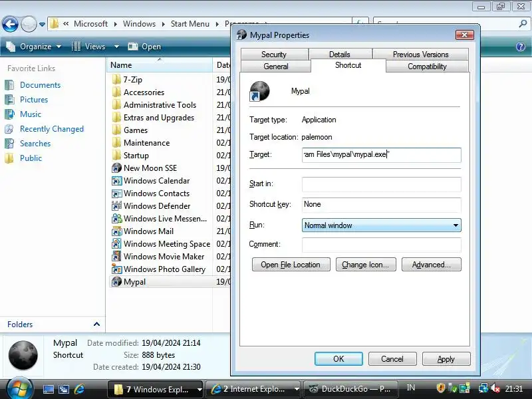The image size is (532, 399).
Task: Click the 7-Zip folder icon in the list
Action: (116, 80)
